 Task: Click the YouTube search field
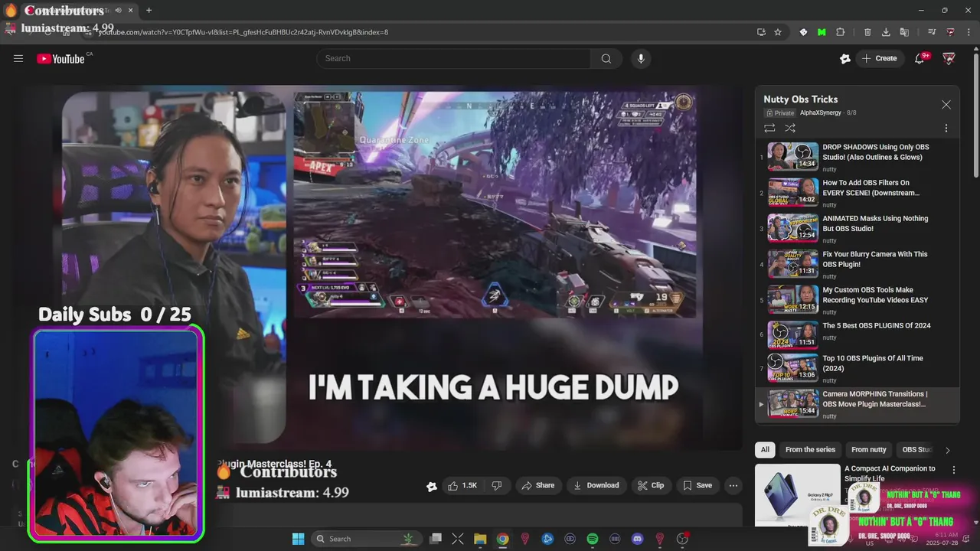pyautogui.click(x=453, y=58)
